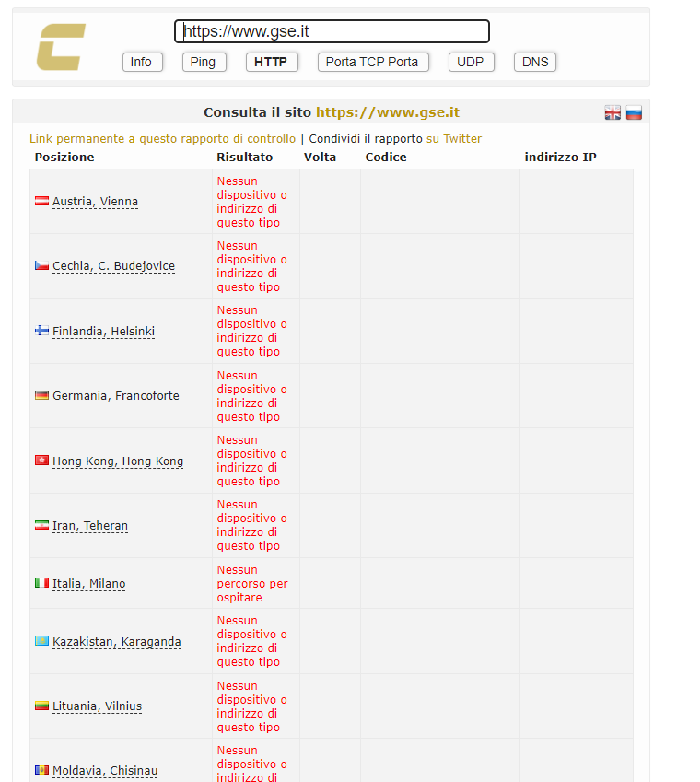Click the Italy flag icon
The image size is (700, 782).
pos(41,583)
